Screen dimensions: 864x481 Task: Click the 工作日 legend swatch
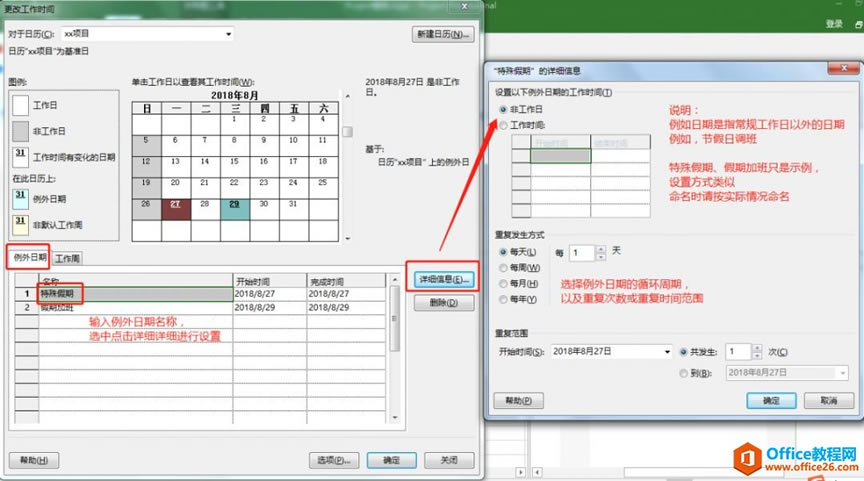tap(20, 105)
